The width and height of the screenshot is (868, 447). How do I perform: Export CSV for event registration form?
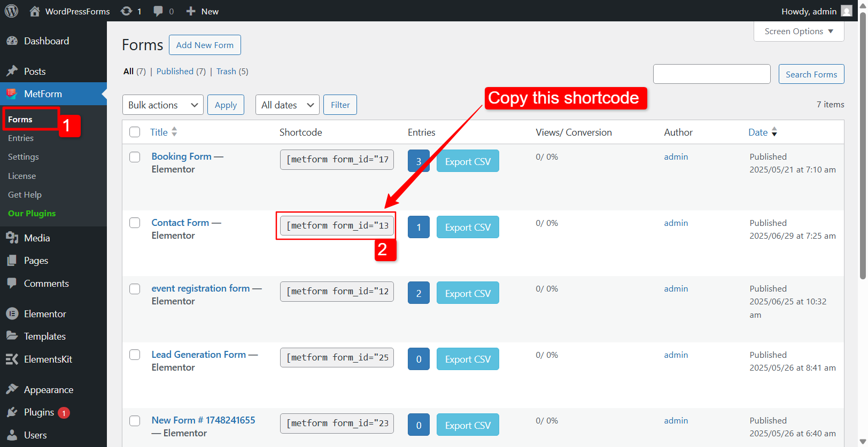coord(468,293)
